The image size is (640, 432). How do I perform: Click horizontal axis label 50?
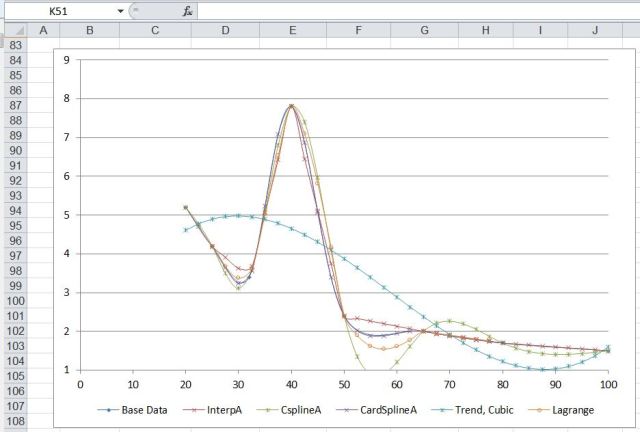click(344, 384)
